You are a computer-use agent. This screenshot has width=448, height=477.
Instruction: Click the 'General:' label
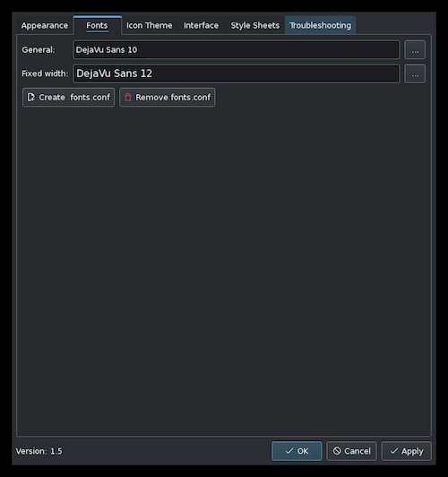(x=39, y=50)
